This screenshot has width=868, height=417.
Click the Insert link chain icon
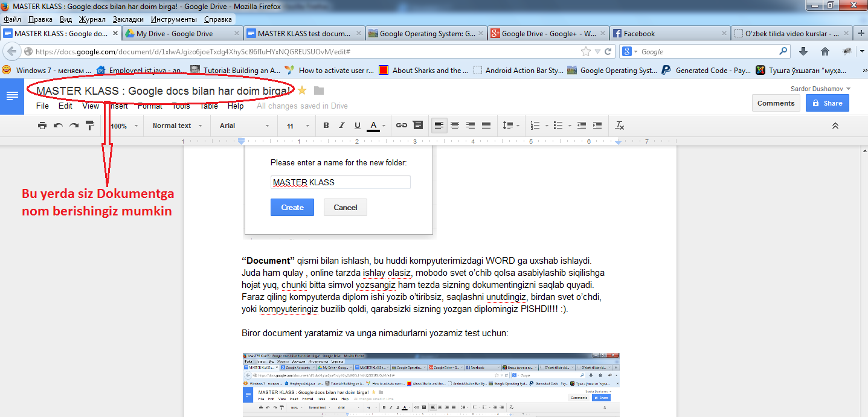coord(402,126)
